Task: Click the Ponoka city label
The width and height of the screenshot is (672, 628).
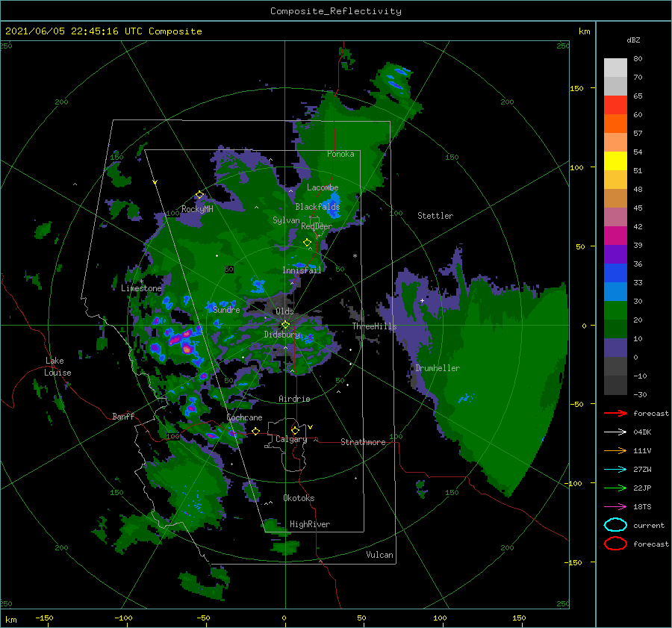Action: click(340, 154)
